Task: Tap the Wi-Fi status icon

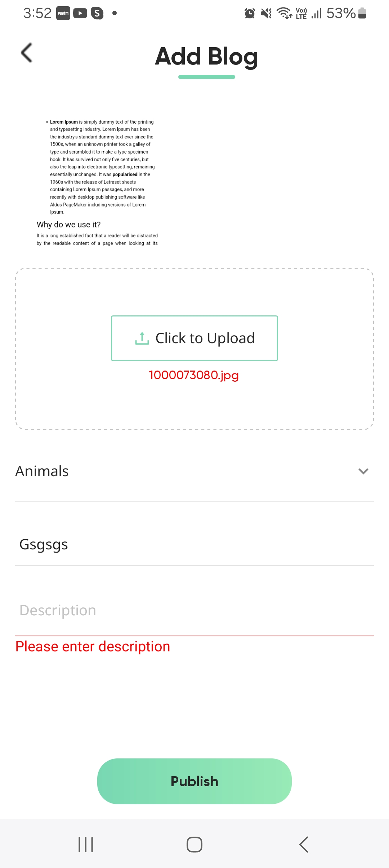Action: pyautogui.click(x=284, y=13)
